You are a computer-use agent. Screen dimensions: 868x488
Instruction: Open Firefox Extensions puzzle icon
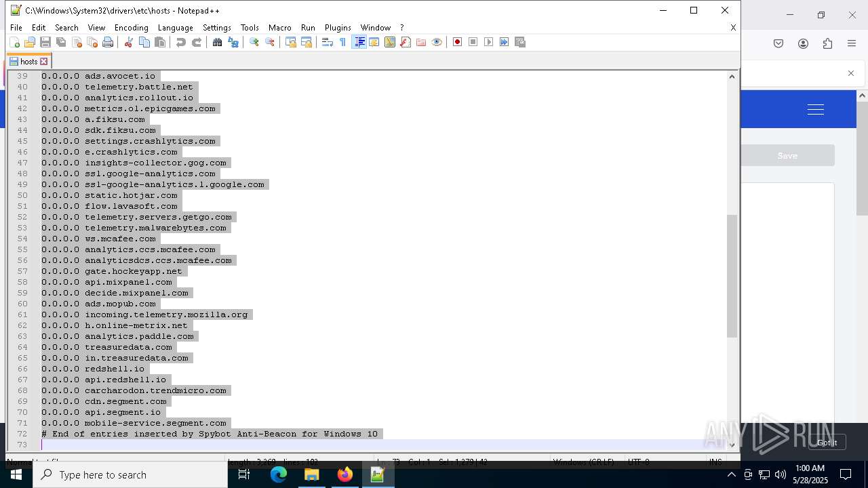827,43
